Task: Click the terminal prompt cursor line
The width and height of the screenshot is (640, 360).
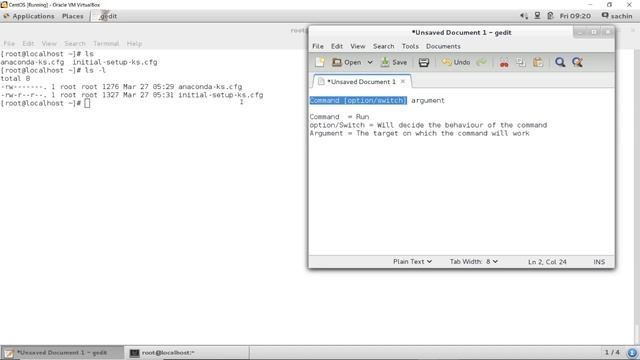Action: (45, 103)
